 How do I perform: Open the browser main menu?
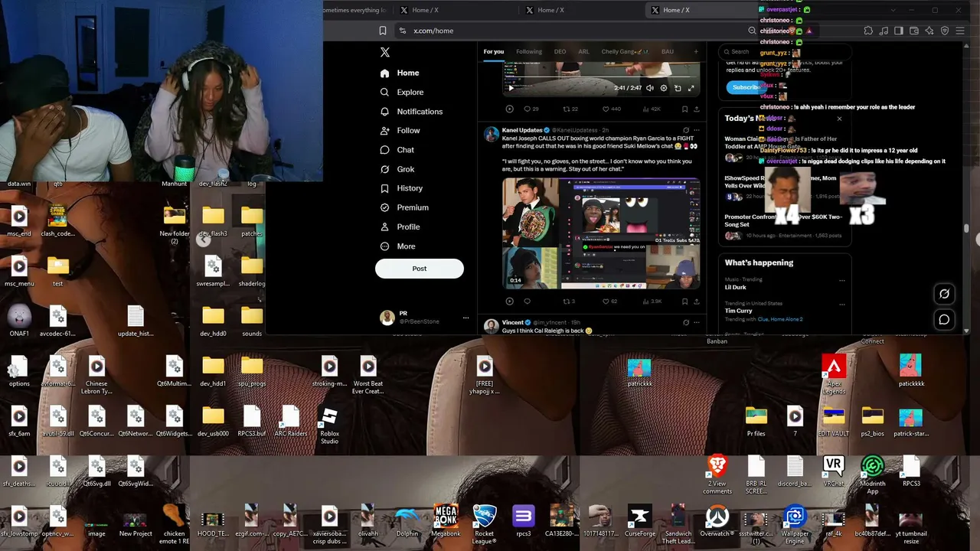click(x=959, y=31)
